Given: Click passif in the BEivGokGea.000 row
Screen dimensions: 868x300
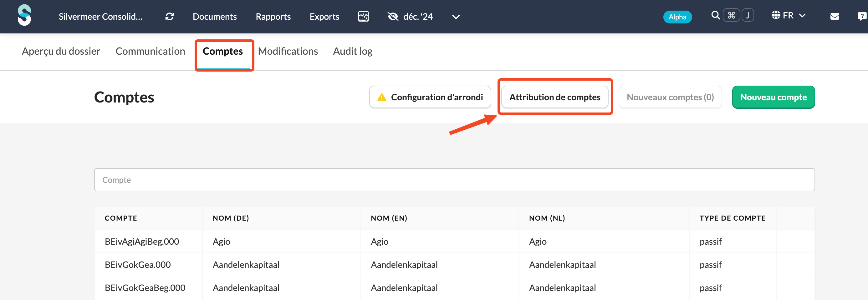Looking at the screenshot, I should (x=711, y=265).
